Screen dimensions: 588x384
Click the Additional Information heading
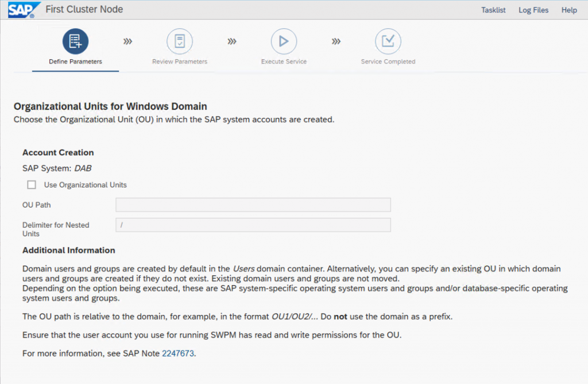click(x=69, y=251)
